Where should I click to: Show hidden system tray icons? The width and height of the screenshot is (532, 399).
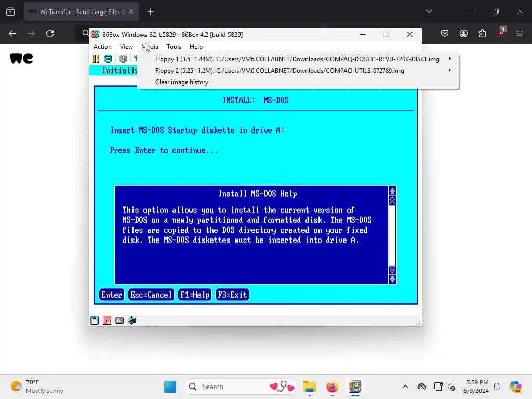(405, 387)
